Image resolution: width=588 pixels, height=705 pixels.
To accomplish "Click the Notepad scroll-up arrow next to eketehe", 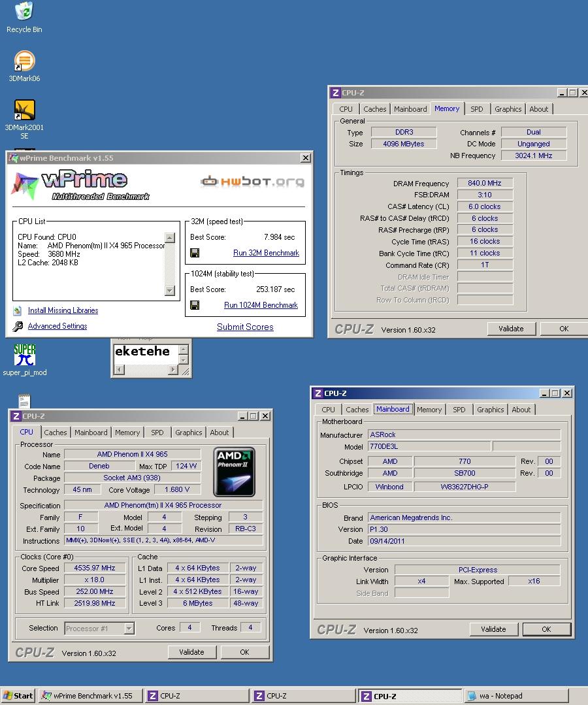I will tap(184, 350).
